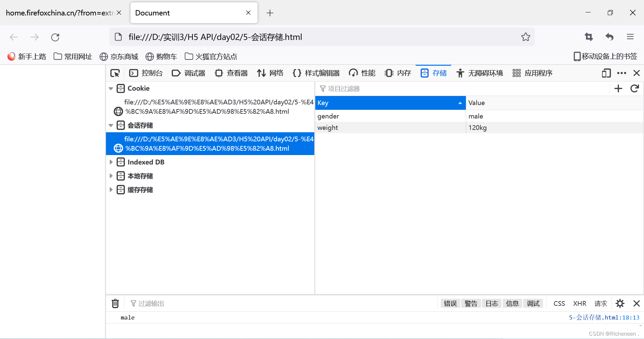Add a new storage item with plus icon
This screenshot has height=339, width=644.
(618, 89)
